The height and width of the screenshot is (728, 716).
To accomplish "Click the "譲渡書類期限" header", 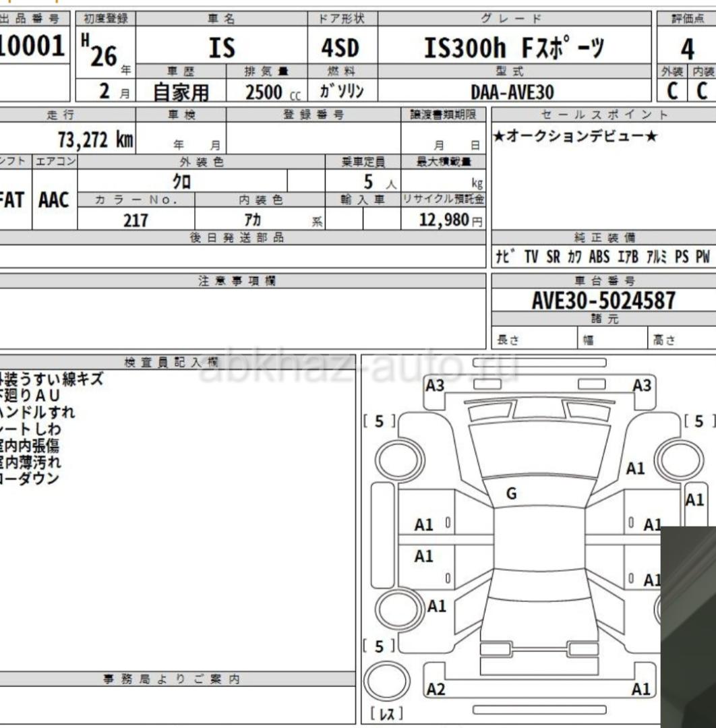I will pos(443,115).
